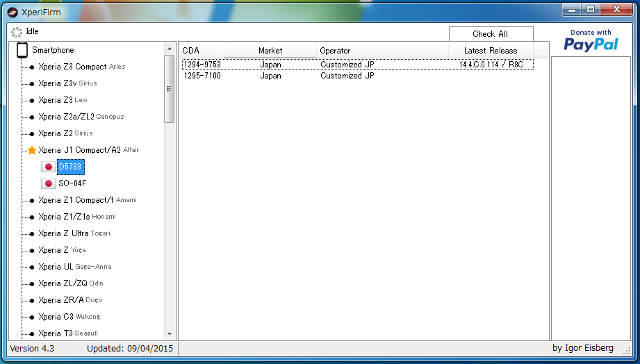
Task: Click the XperiFirm logo in title bar
Action: click(13, 13)
